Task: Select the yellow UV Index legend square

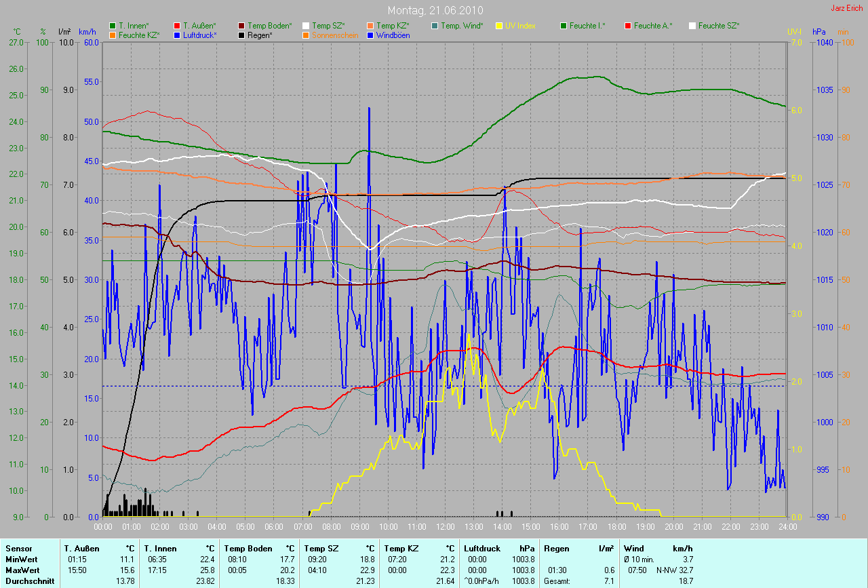Action: (x=499, y=26)
